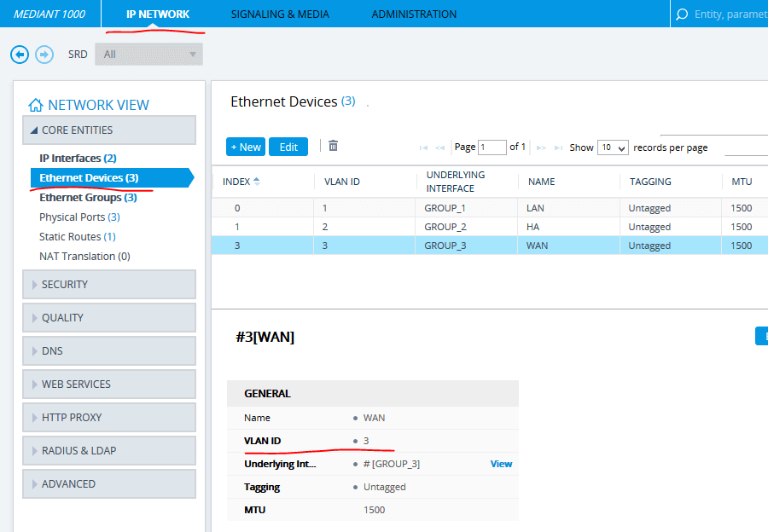Click the VLAN ID column header

point(342,182)
